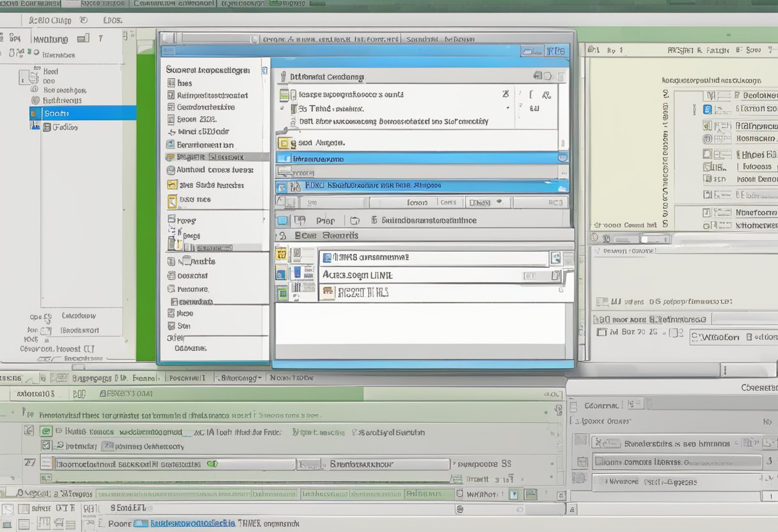
Task: Click the blue square icon left of 'Prer'
Action: click(x=282, y=221)
